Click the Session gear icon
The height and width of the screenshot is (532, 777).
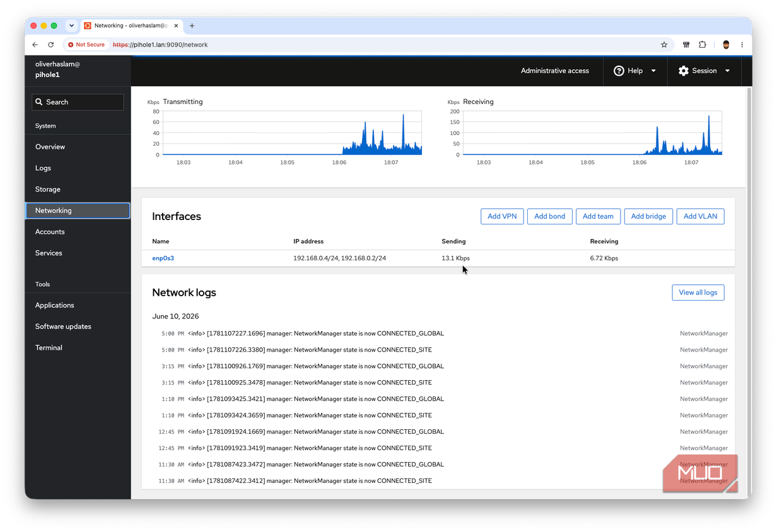click(684, 71)
